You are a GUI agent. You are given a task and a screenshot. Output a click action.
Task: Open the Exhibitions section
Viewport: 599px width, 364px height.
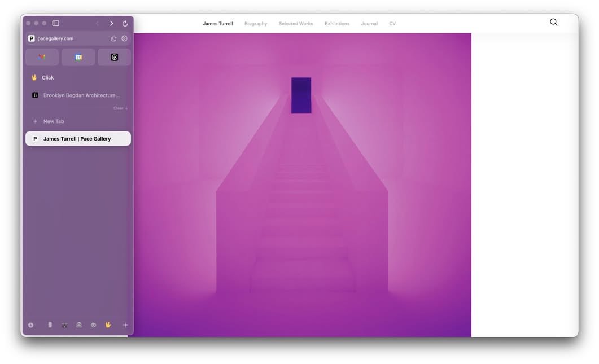point(336,23)
